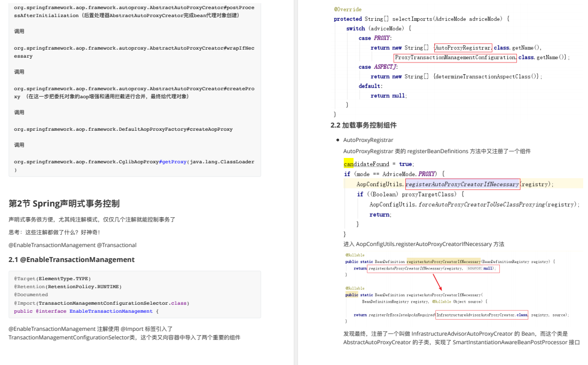Click the line '思考：这些注解都做了什么？好神奇！'
The height and width of the screenshot is (365, 588).
(x=54, y=232)
